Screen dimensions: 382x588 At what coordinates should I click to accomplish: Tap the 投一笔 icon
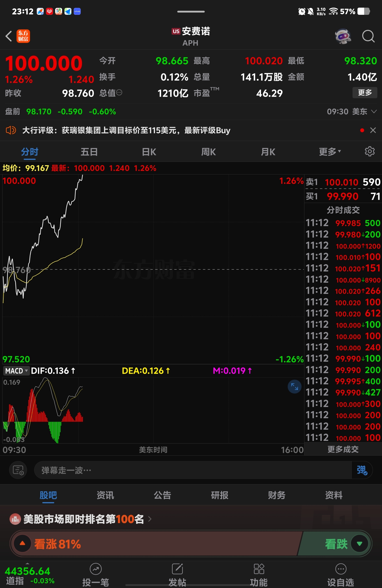(x=96, y=569)
